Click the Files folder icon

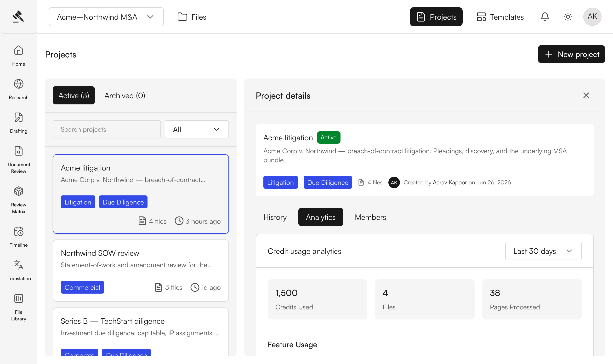(182, 17)
